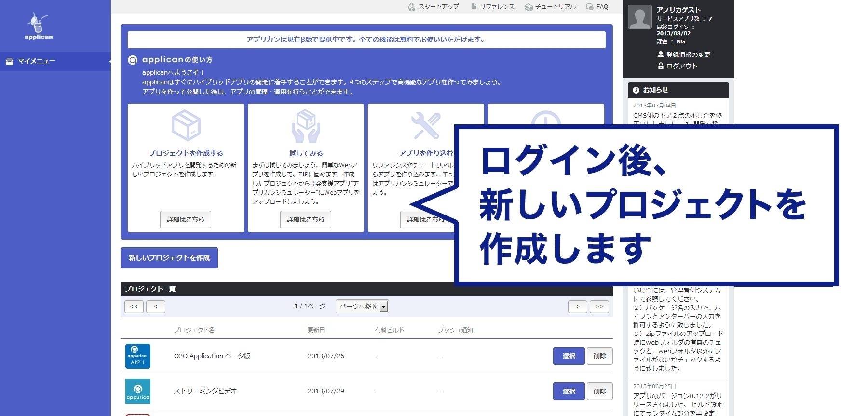Click the チュートリアル cube icon
The height and width of the screenshot is (416, 868).
tap(529, 7)
